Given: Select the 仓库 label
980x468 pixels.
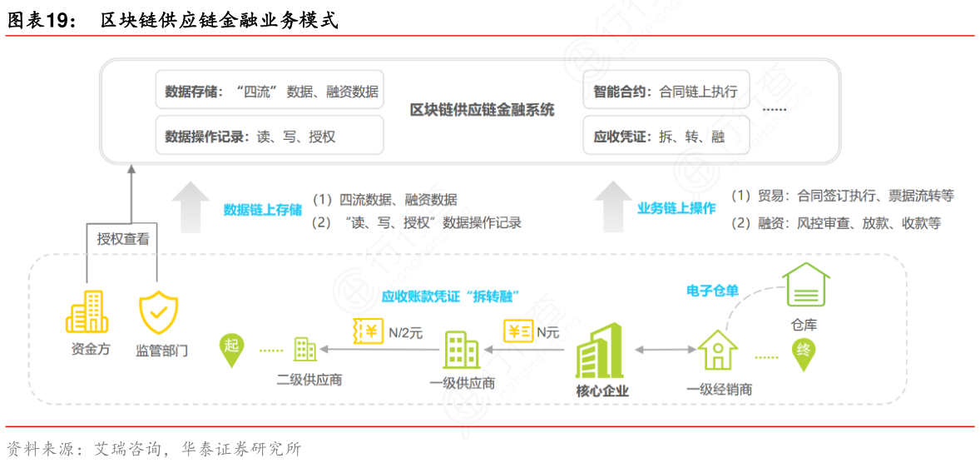Looking at the screenshot, I should 804,324.
